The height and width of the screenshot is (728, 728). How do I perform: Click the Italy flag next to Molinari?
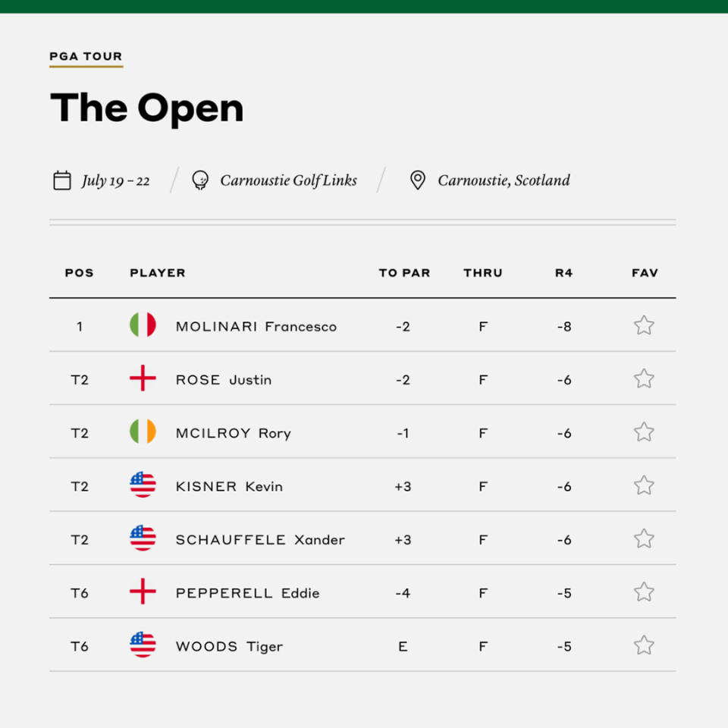point(143,325)
